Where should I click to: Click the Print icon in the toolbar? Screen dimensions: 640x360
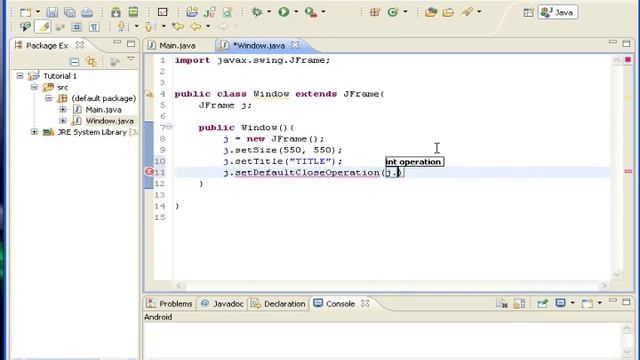[87, 12]
